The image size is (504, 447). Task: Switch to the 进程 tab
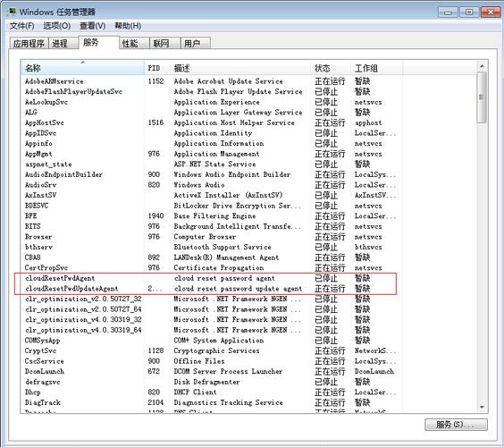pos(63,44)
